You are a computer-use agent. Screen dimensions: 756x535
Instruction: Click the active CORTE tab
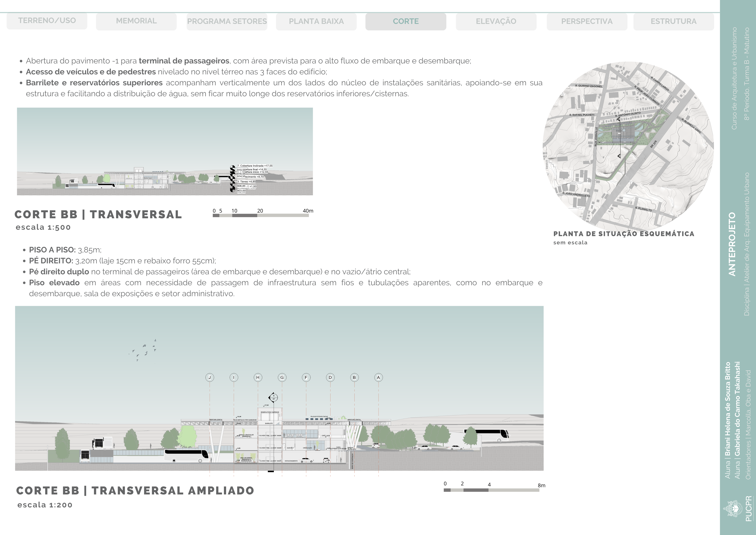[x=406, y=21]
